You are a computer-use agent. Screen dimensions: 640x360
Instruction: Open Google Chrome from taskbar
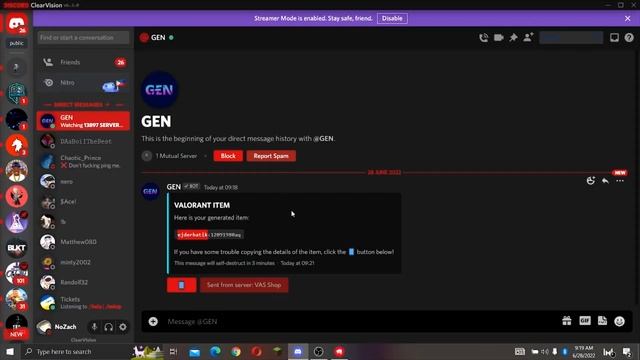pyautogui.click(x=236, y=351)
